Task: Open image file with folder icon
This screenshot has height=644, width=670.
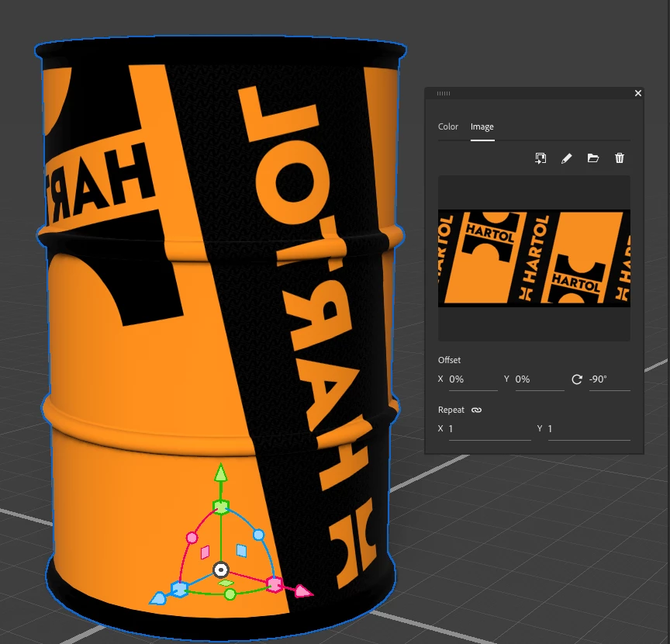Action: 593,158
